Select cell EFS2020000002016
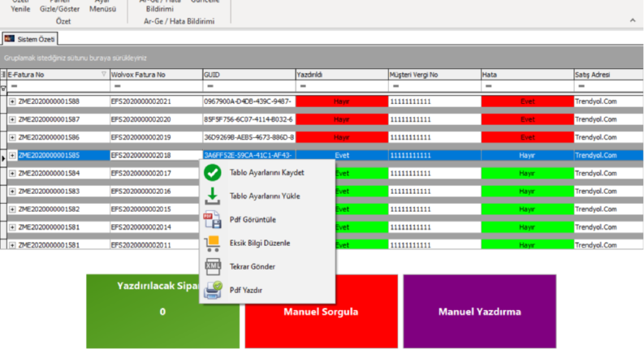644x362 pixels. click(x=156, y=192)
